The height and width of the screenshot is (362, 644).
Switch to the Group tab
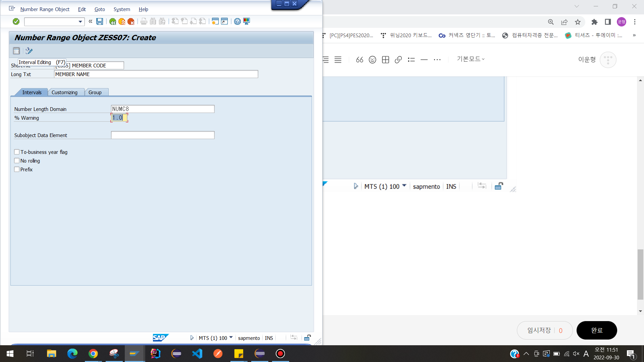(x=95, y=93)
